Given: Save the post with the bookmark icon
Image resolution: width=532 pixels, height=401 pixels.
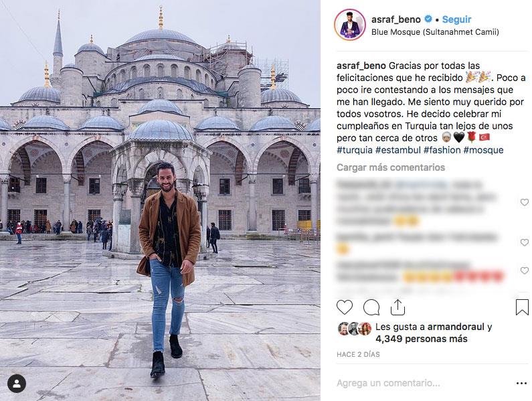Looking at the screenshot, I should [x=522, y=307].
